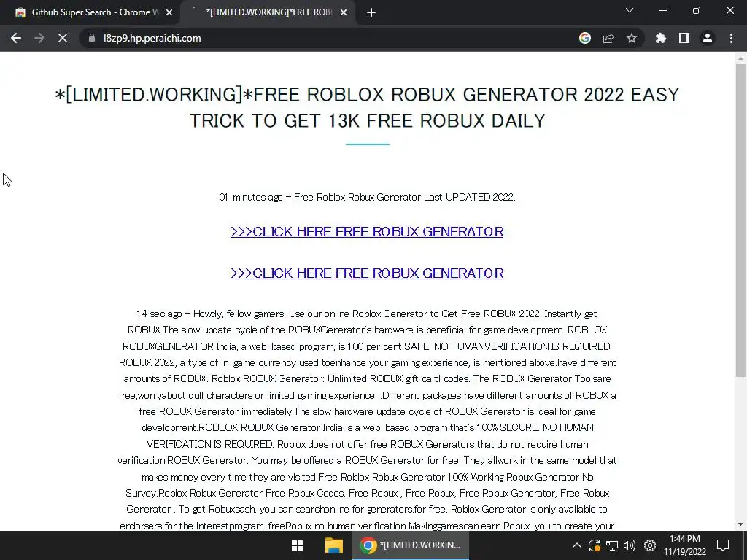This screenshot has height=560, width=747.
Task: Select Chrome window in the taskbar
Action: [411, 545]
